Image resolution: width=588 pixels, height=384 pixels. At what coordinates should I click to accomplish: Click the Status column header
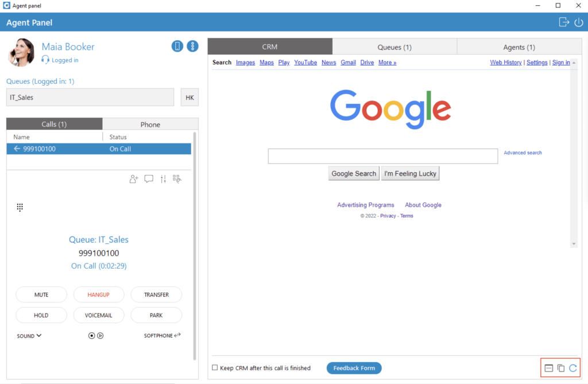(x=118, y=137)
